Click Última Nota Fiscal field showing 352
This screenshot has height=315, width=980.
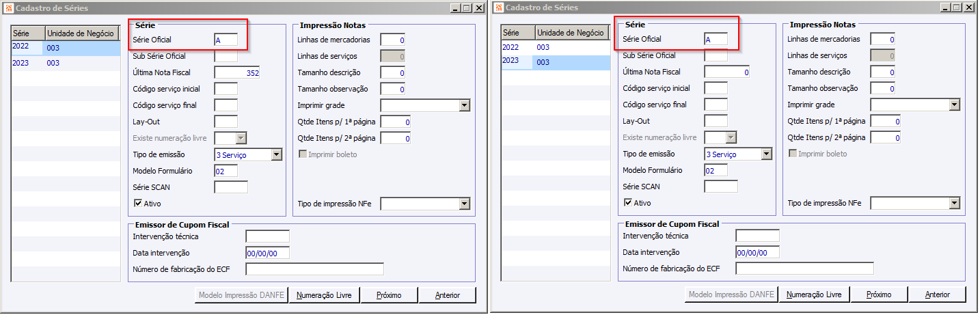tap(237, 72)
